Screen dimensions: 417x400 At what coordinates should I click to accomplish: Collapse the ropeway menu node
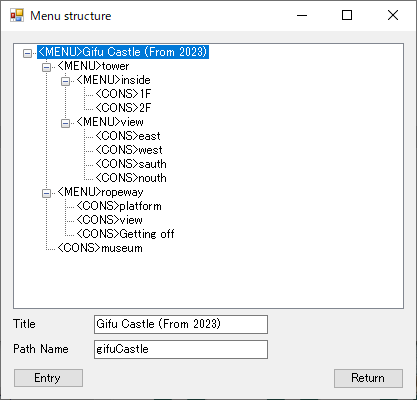pos(46,193)
